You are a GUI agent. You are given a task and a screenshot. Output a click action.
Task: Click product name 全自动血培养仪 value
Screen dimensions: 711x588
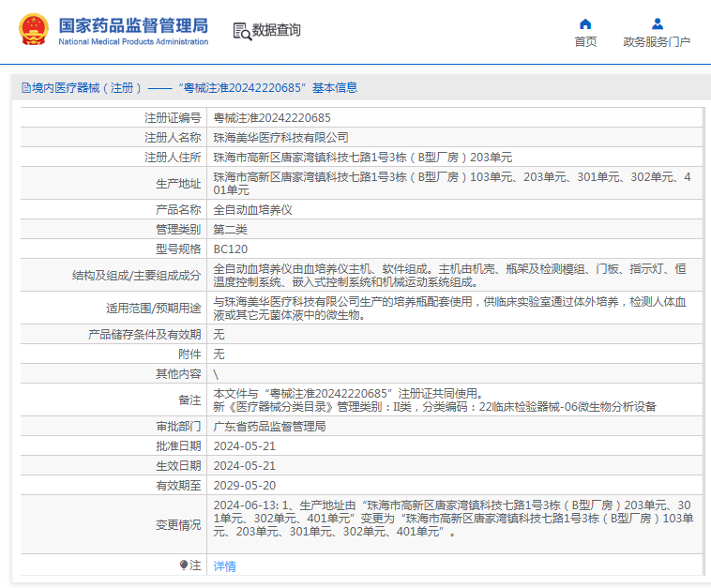point(253,209)
